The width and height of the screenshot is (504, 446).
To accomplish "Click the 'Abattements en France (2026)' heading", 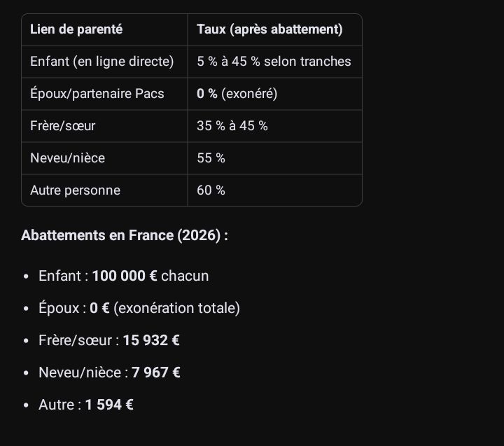I will [x=125, y=235].
